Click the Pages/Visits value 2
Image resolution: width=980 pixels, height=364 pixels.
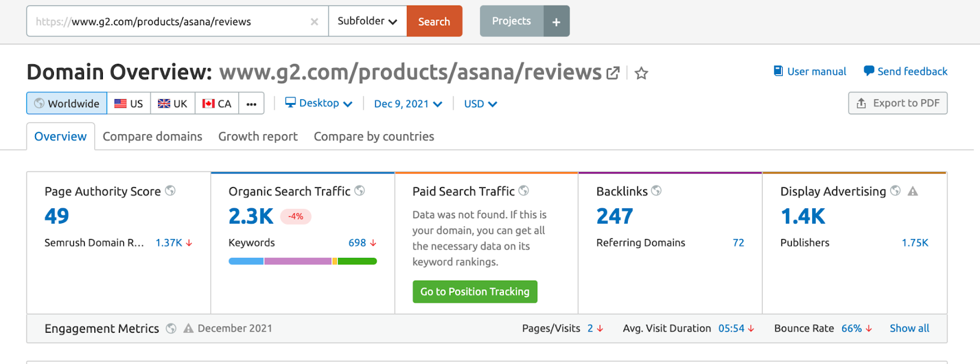(x=590, y=328)
